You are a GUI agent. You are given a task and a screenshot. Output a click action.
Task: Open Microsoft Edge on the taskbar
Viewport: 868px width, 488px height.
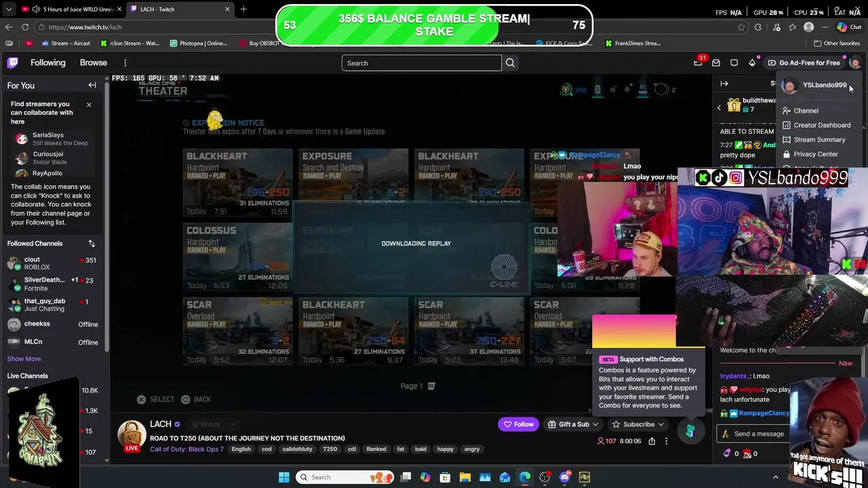[x=525, y=477]
